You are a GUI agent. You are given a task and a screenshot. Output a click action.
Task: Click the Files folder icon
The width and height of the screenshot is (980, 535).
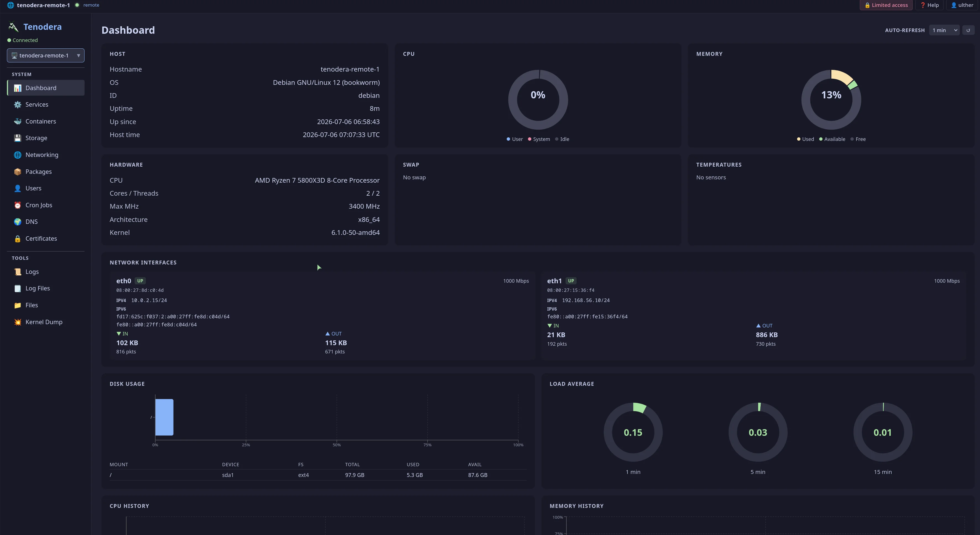coord(17,305)
